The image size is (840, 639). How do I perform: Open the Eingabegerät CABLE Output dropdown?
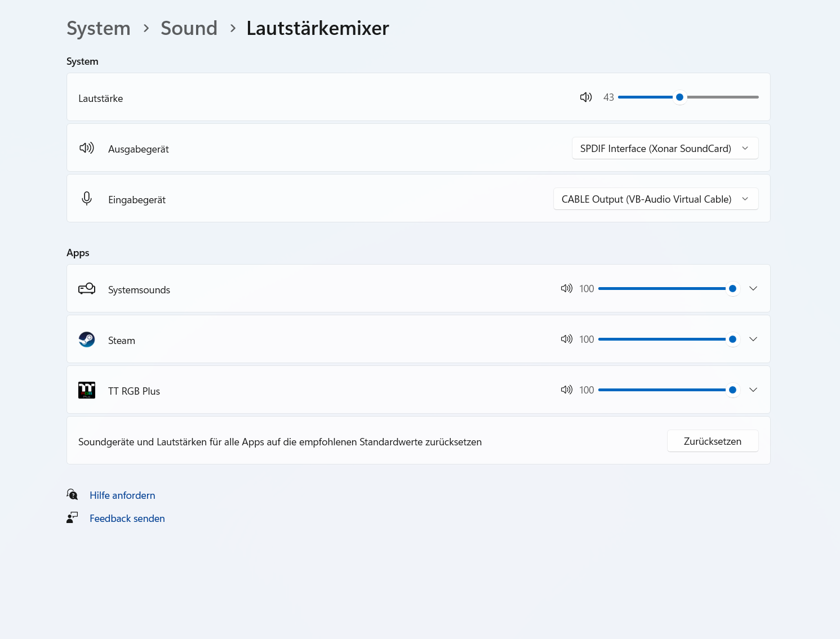click(x=656, y=199)
